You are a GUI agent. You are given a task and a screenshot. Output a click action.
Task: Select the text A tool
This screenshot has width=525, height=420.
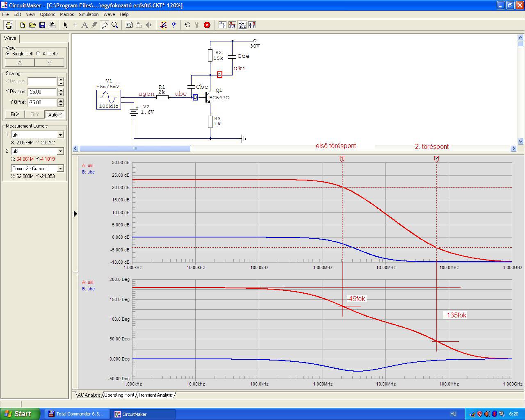84,25
